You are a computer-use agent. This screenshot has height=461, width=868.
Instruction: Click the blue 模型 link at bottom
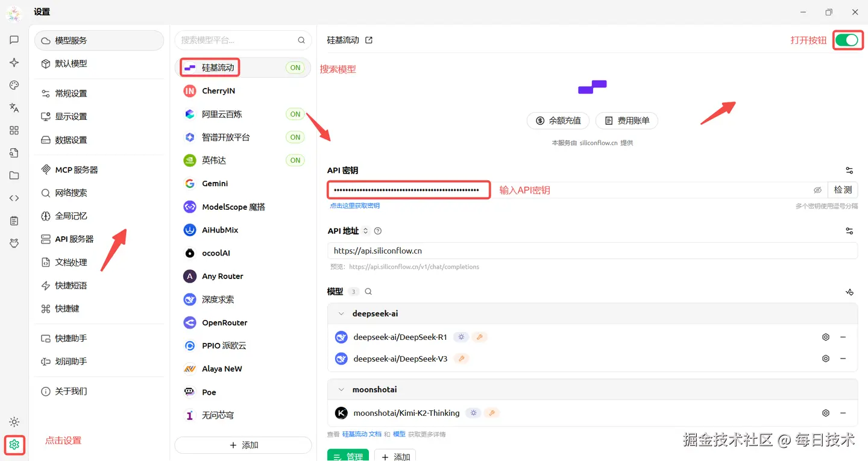pyautogui.click(x=399, y=434)
